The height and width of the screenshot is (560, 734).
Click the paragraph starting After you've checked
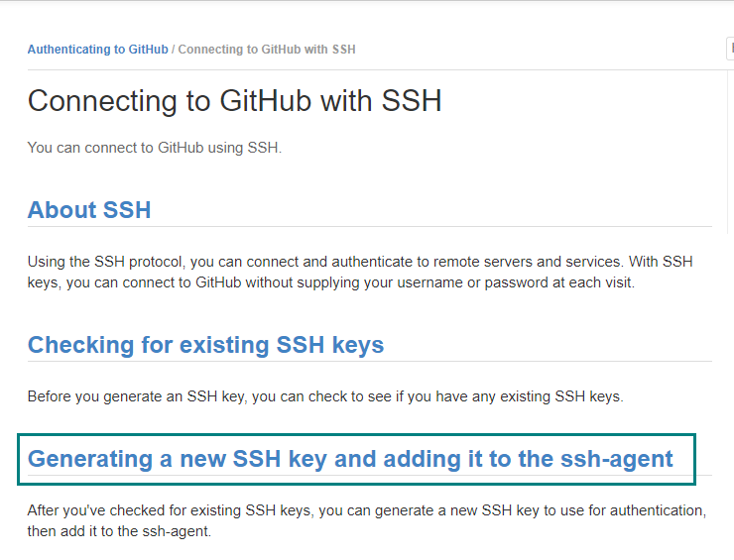point(367,520)
